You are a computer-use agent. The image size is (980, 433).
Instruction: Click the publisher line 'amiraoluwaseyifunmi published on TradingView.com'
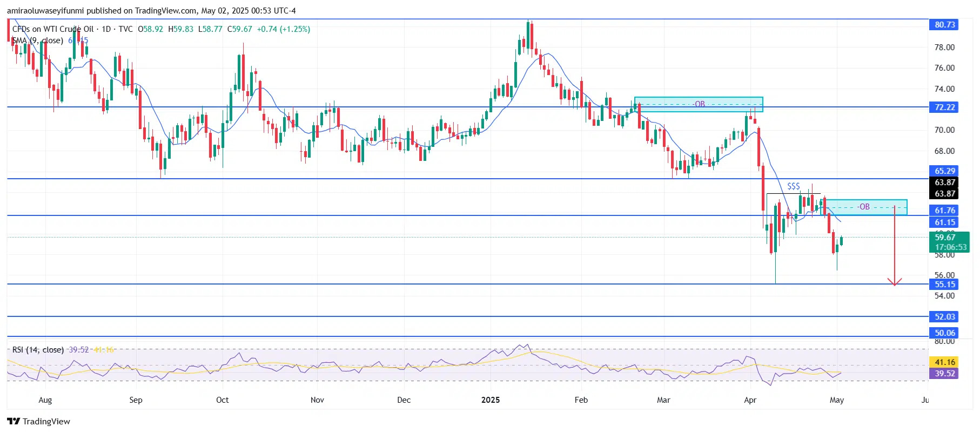(x=102, y=10)
